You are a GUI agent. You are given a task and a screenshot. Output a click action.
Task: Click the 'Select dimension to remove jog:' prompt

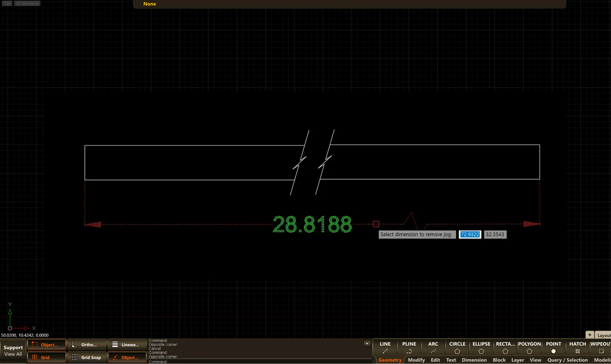(416, 234)
